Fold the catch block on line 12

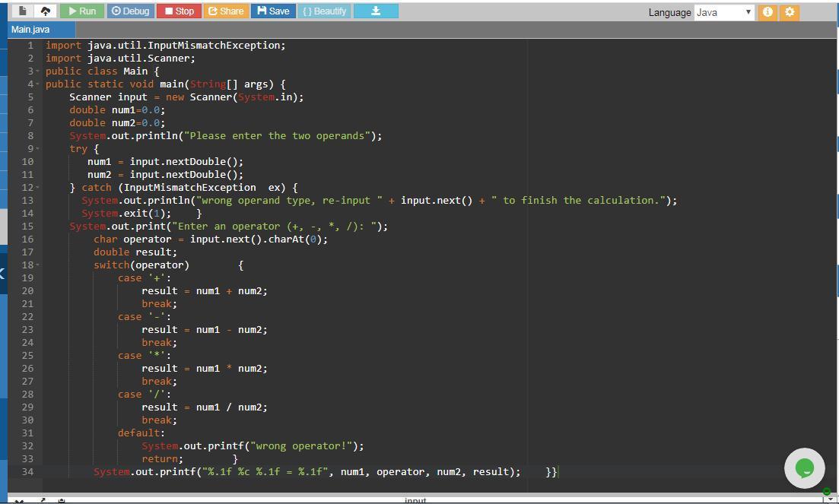38,188
